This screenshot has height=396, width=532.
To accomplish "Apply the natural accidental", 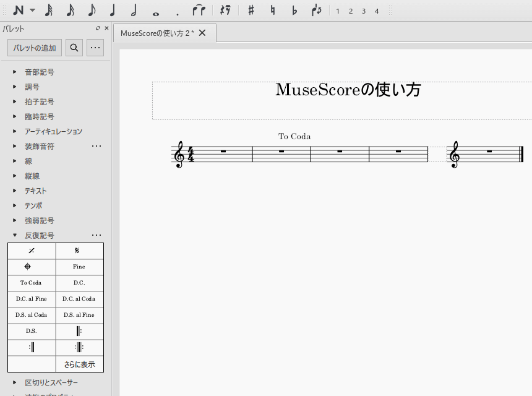I will (273, 11).
